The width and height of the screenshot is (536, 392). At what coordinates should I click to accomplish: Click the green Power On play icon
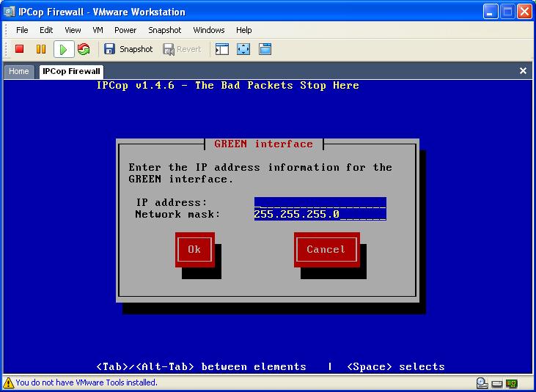(x=64, y=50)
